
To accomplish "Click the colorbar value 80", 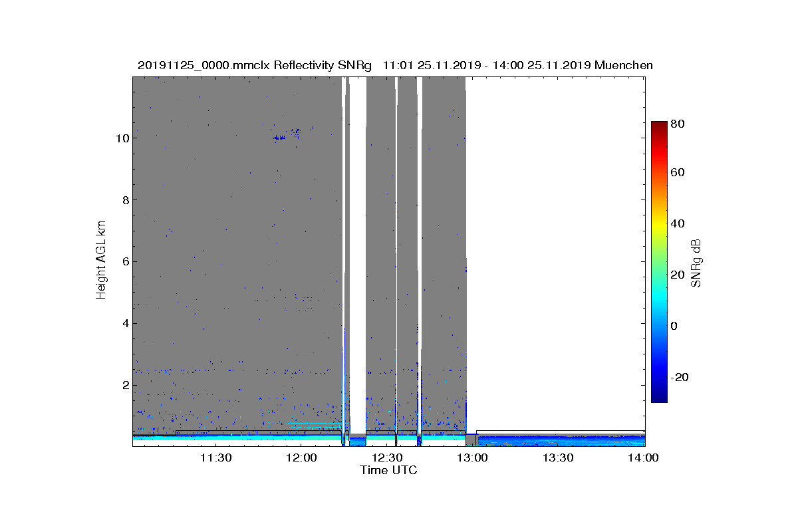I will coord(678,124).
